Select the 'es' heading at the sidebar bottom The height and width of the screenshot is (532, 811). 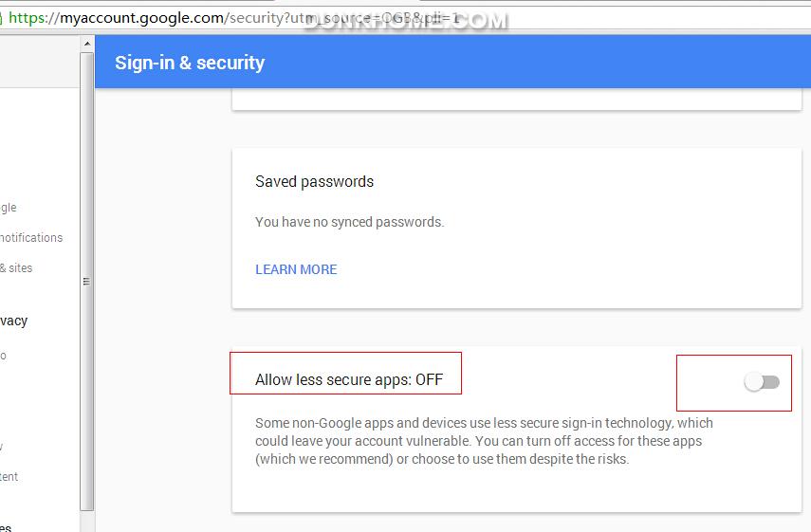coord(6,528)
